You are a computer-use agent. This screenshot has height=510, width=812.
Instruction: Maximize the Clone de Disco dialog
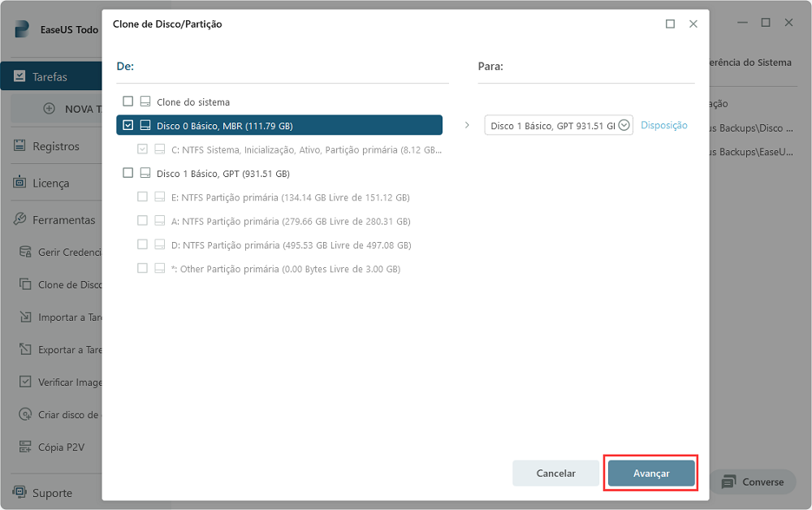(x=670, y=24)
